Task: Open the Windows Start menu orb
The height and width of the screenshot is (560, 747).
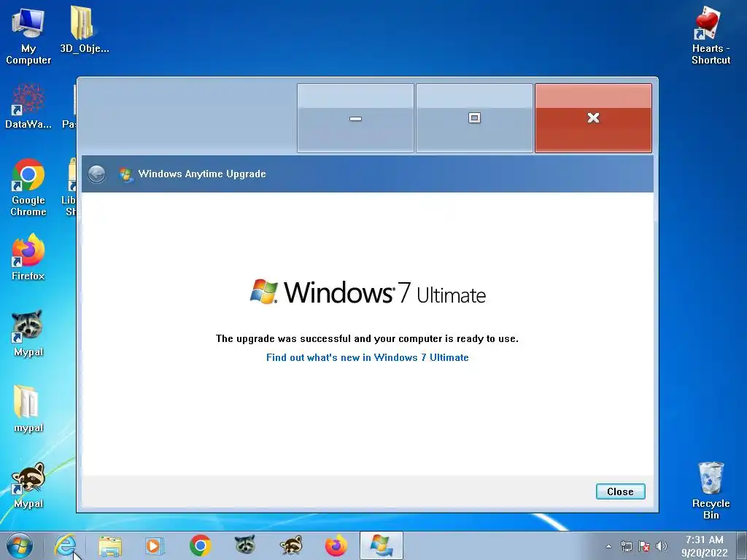Action: coord(20,545)
